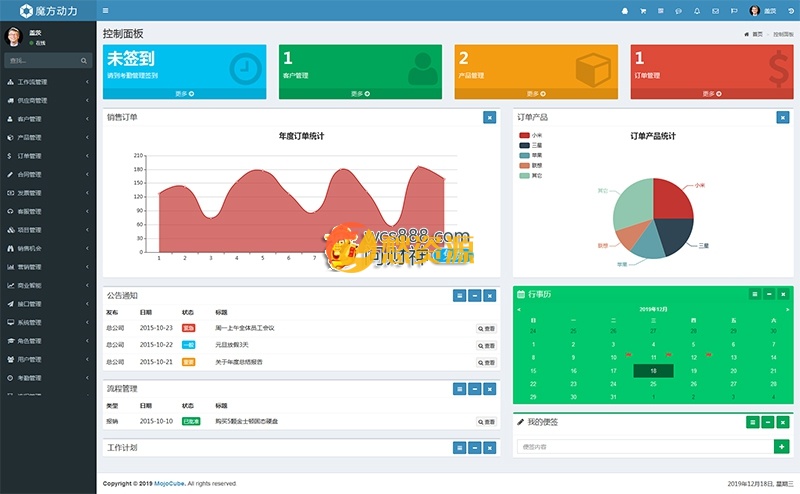Click the search magnifier icon in sidebar
The height and width of the screenshot is (494, 800).
coord(85,61)
